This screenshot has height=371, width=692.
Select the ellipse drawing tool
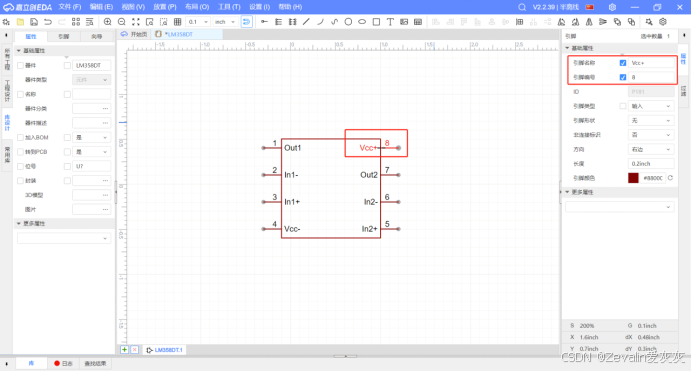point(362,22)
